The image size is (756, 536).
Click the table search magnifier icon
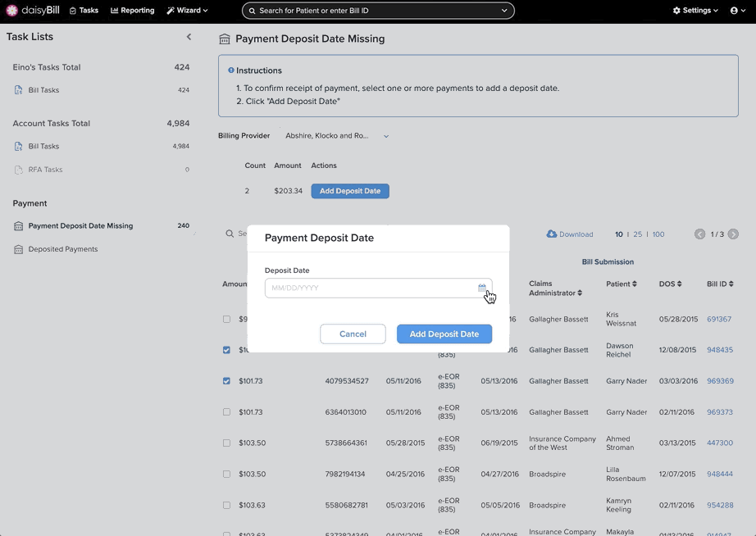point(230,234)
